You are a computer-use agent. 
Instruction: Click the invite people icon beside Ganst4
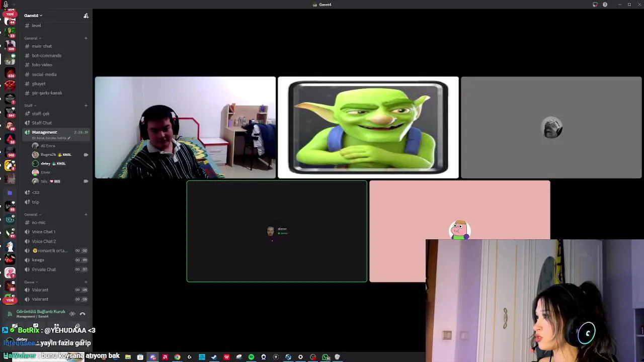click(86, 16)
